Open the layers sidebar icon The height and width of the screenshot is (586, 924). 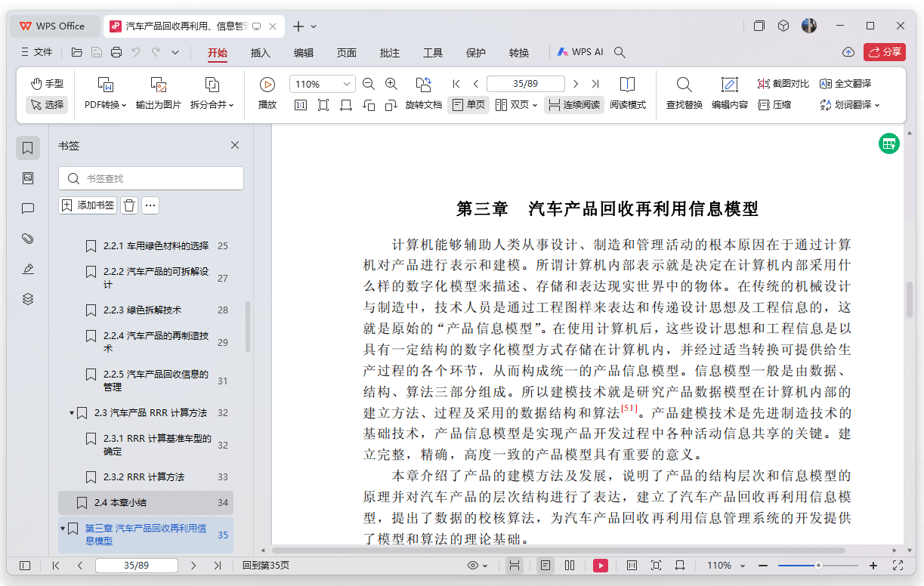click(x=28, y=299)
